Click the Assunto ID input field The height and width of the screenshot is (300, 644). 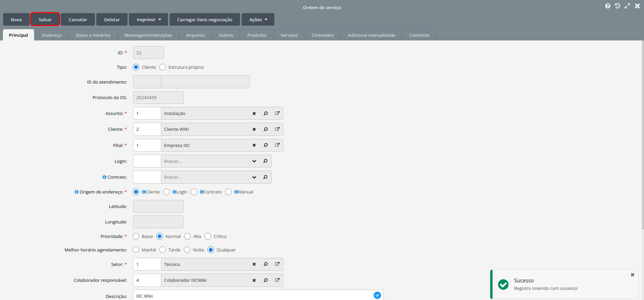[x=147, y=113]
